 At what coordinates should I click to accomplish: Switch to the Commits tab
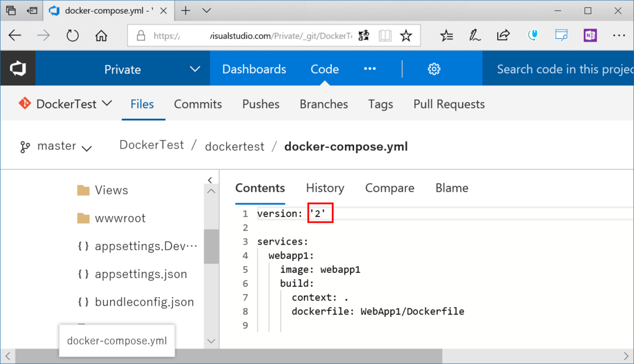click(198, 104)
